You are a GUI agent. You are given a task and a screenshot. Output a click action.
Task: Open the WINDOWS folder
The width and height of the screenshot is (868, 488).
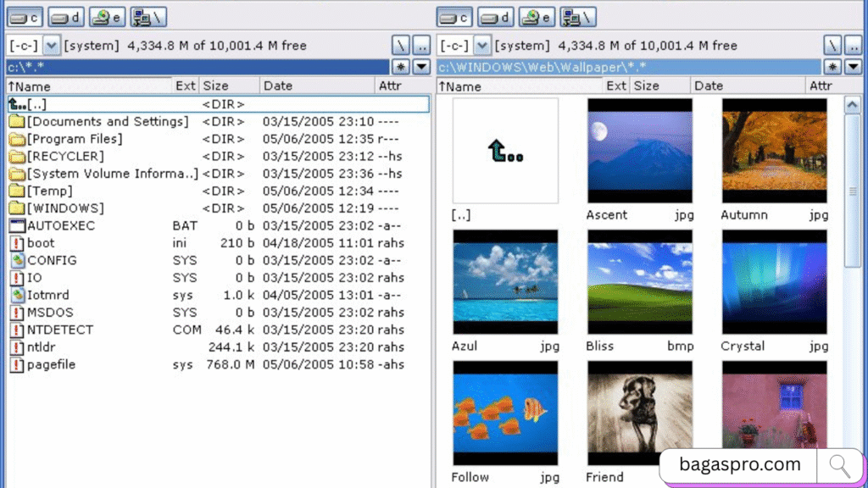point(65,208)
